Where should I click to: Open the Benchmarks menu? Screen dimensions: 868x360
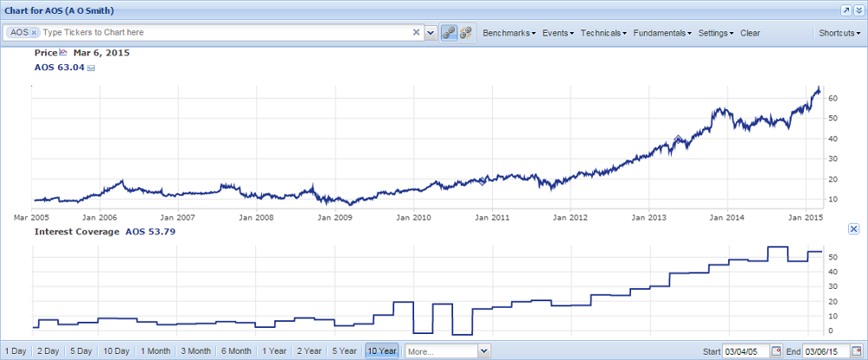pos(509,33)
